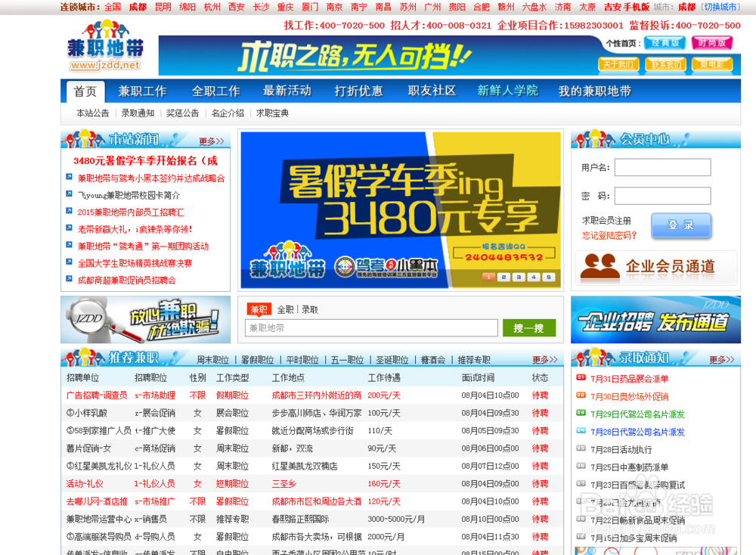Screen dimensions: 756x555
Task: Click 更多 in the 本站新闻 panel
Action: (212, 141)
